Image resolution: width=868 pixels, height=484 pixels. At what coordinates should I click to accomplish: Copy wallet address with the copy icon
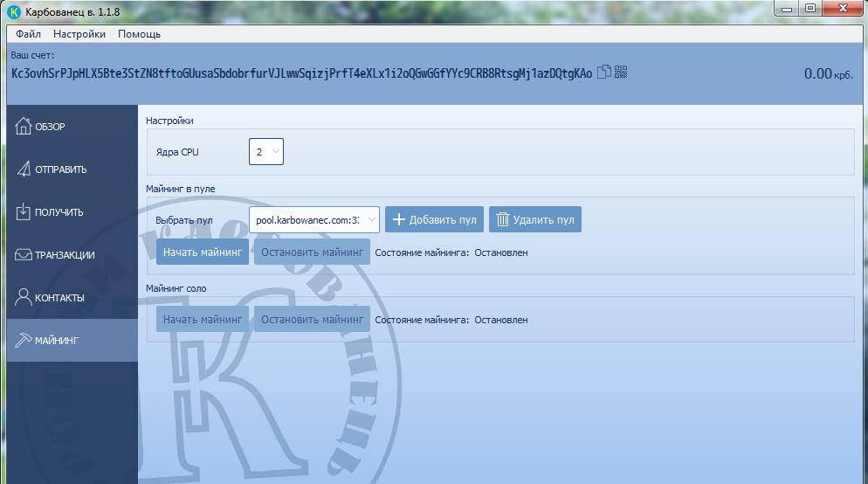604,72
